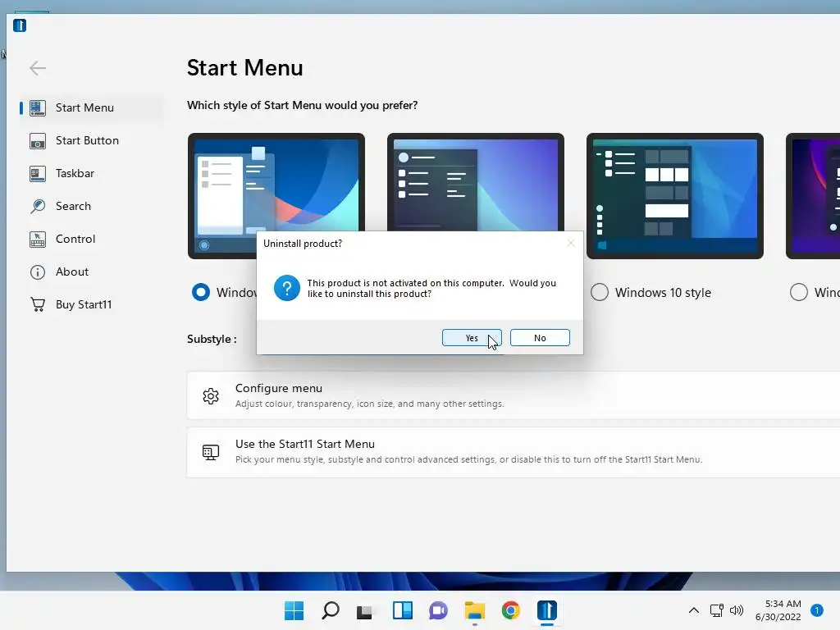Decline uninstall by clicking No

(x=540, y=338)
